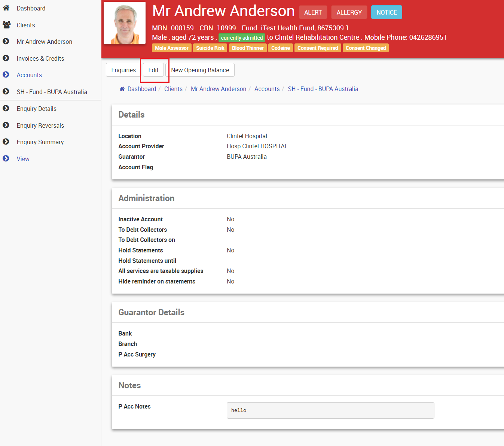
Task: Click the Blood Thinner tag
Action: 248,48
